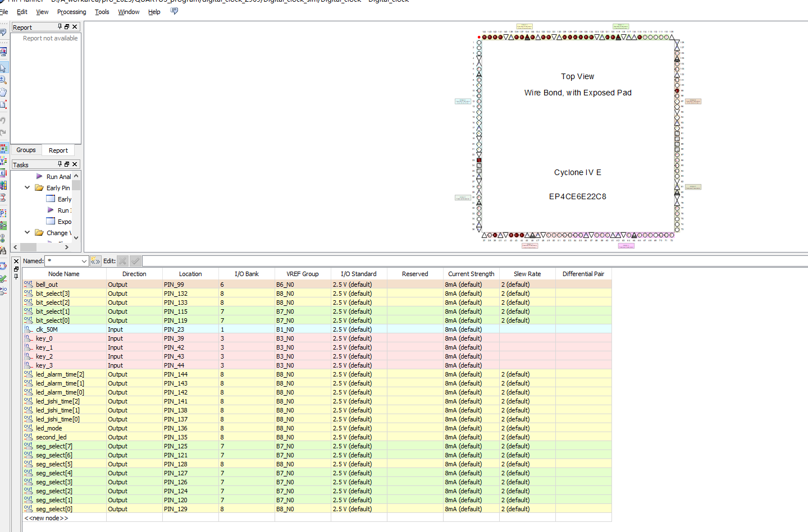The image size is (808, 532).
Task: Click the highlight filter icon next to Named
Action: coord(95,261)
